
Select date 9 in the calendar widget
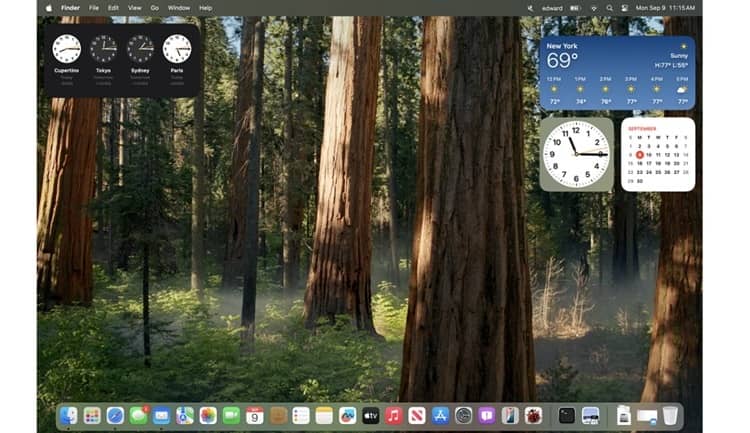640,155
